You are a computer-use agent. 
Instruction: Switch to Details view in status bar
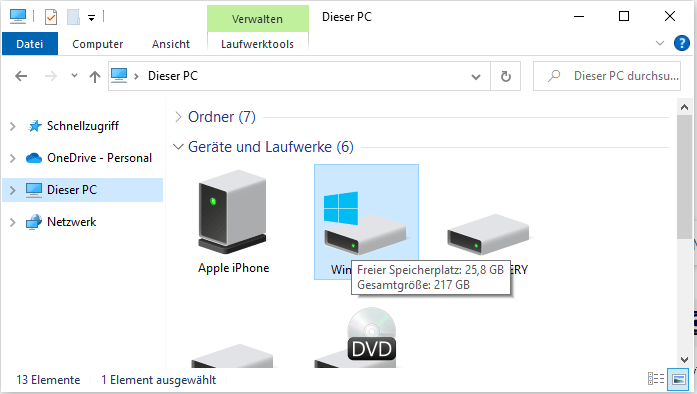656,379
